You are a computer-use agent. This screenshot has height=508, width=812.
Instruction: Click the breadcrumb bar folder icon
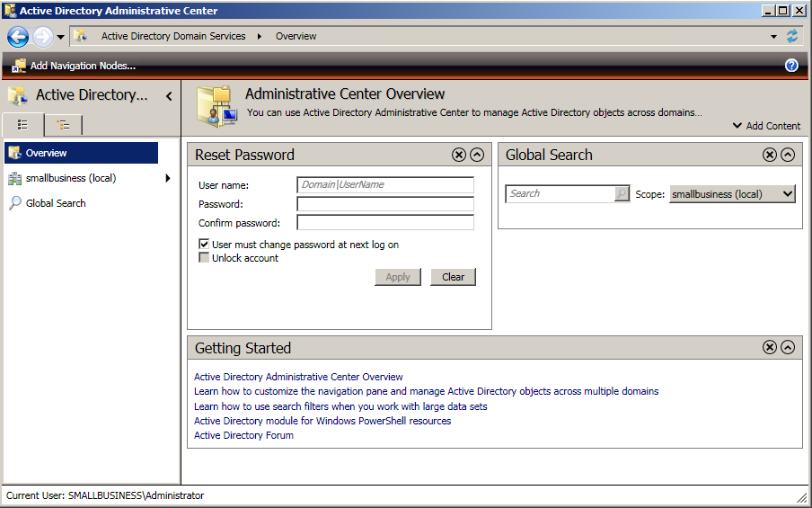[x=80, y=36]
